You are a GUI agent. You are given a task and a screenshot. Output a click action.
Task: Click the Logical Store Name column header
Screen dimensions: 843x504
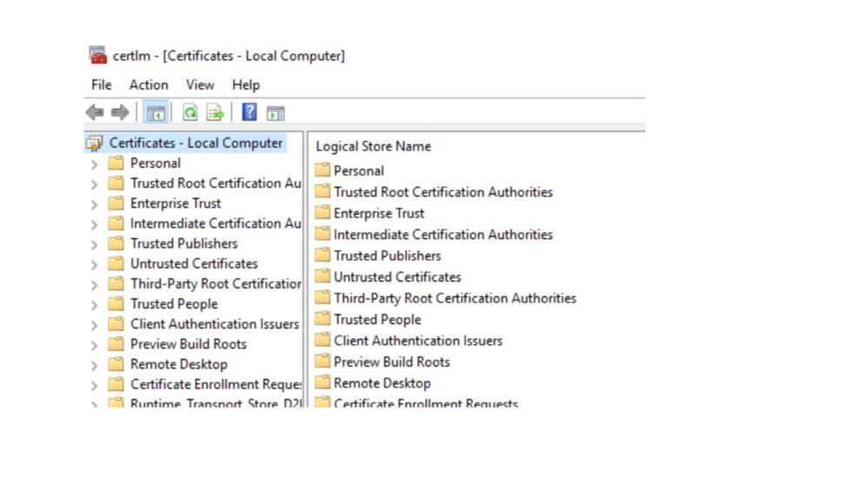[x=374, y=146]
